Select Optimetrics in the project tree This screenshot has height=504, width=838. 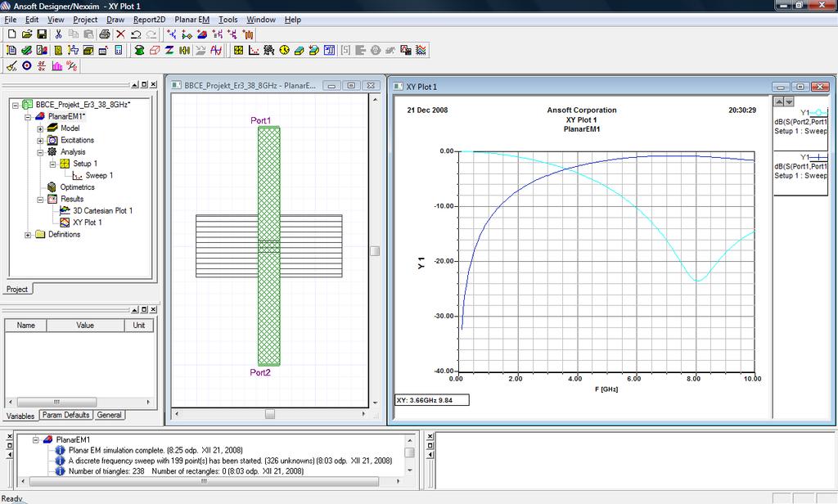tap(77, 187)
